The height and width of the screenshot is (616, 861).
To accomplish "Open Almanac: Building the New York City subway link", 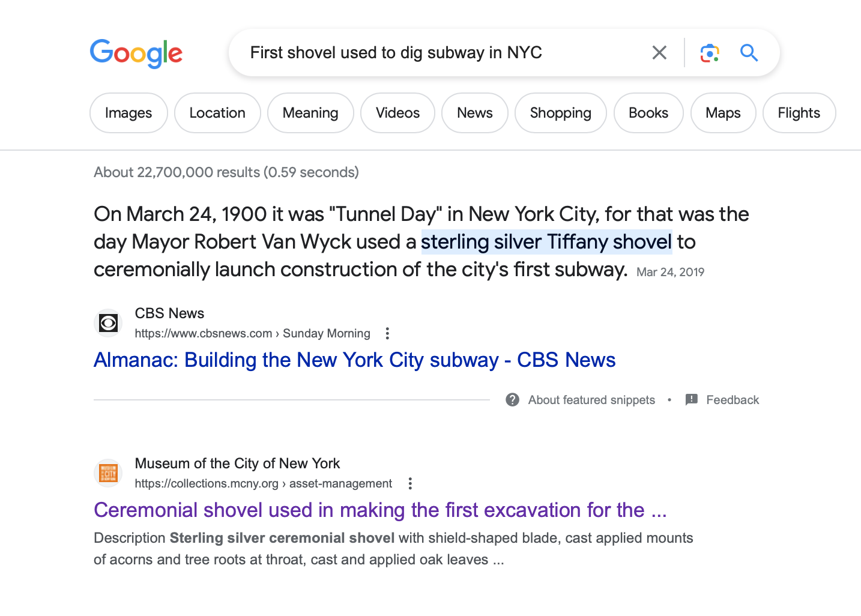I will click(x=354, y=360).
